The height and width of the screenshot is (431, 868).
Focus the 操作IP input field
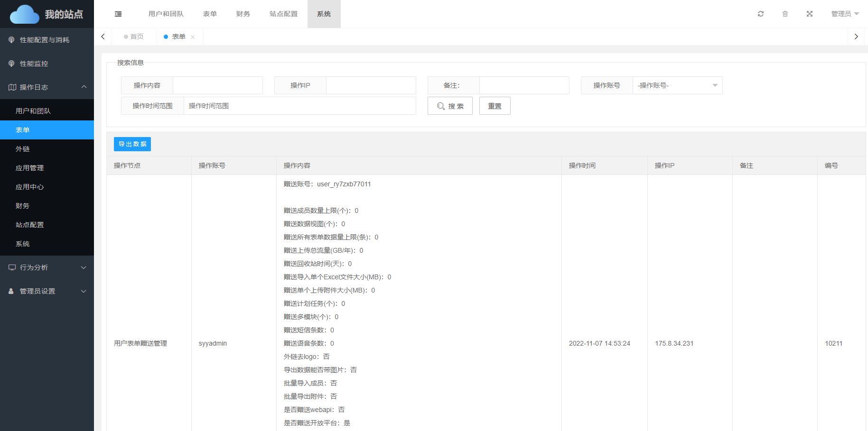(x=371, y=85)
